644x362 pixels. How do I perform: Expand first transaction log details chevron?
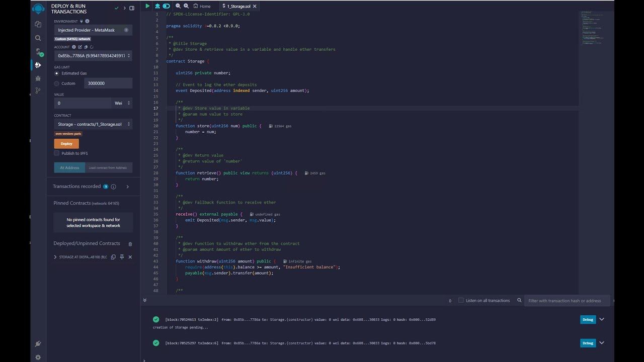[x=601, y=319]
